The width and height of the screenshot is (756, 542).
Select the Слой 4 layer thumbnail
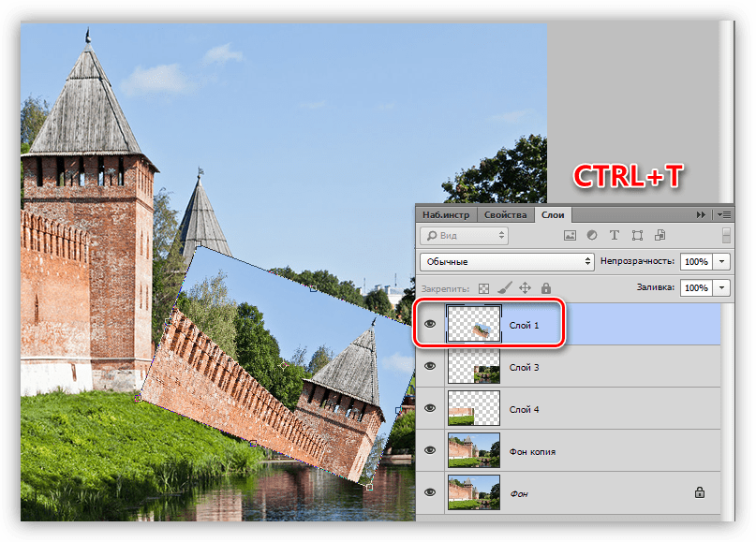pos(474,408)
